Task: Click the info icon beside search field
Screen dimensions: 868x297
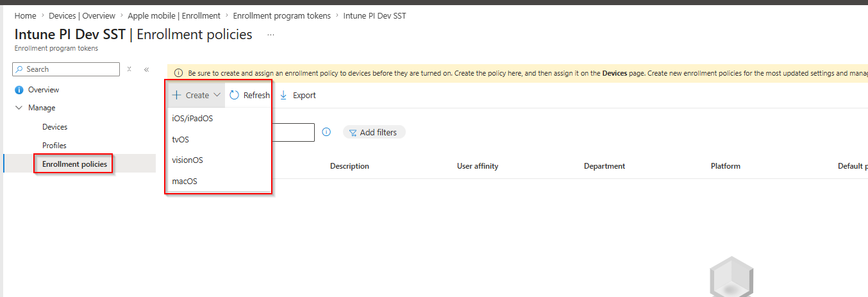Action: (x=326, y=132)
